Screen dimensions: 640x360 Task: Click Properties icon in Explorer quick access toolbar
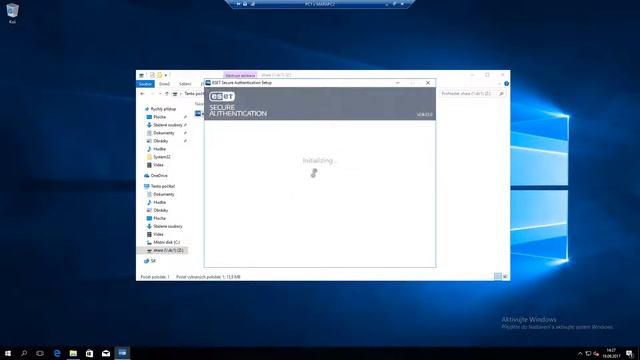pos(152,75)
